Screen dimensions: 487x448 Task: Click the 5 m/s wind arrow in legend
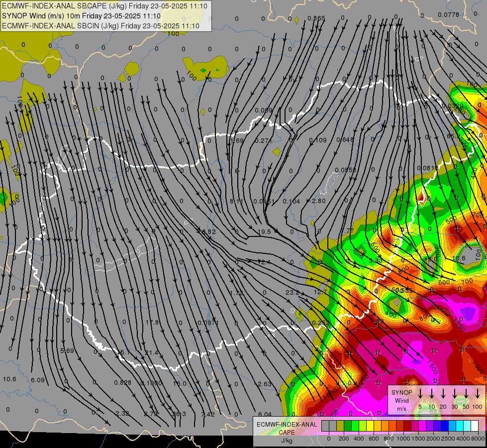point(420,393)
